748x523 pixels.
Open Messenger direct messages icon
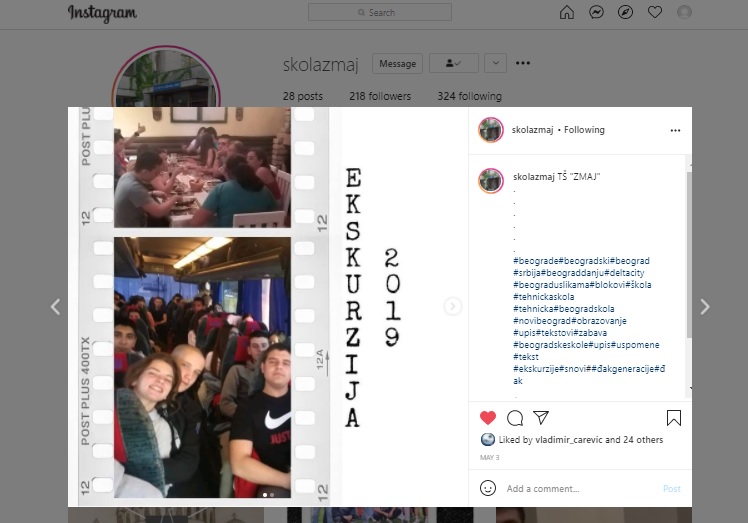596,12
